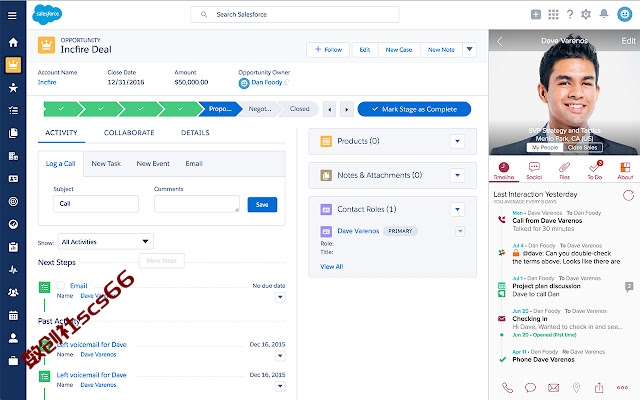Select the Email composer tab
The height and width of the screenshot is (400, 640).
pyautogui.click(x=194, y=164)
